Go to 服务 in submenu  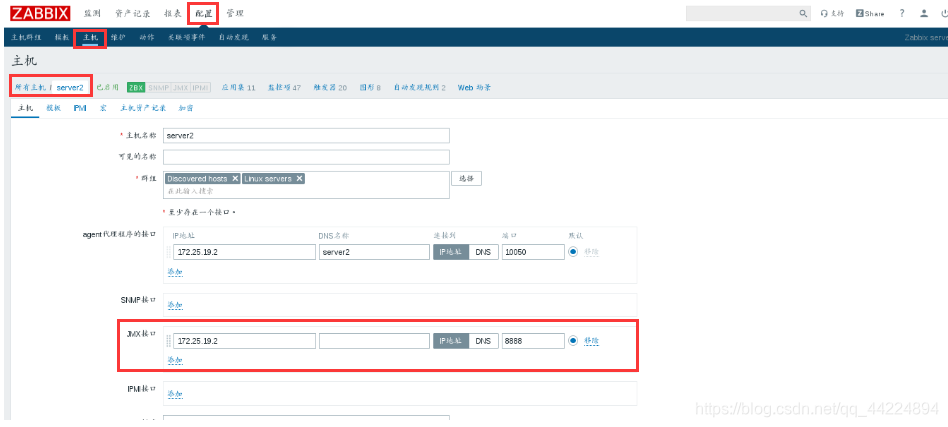pyautogui.click(x=270, y=37)
